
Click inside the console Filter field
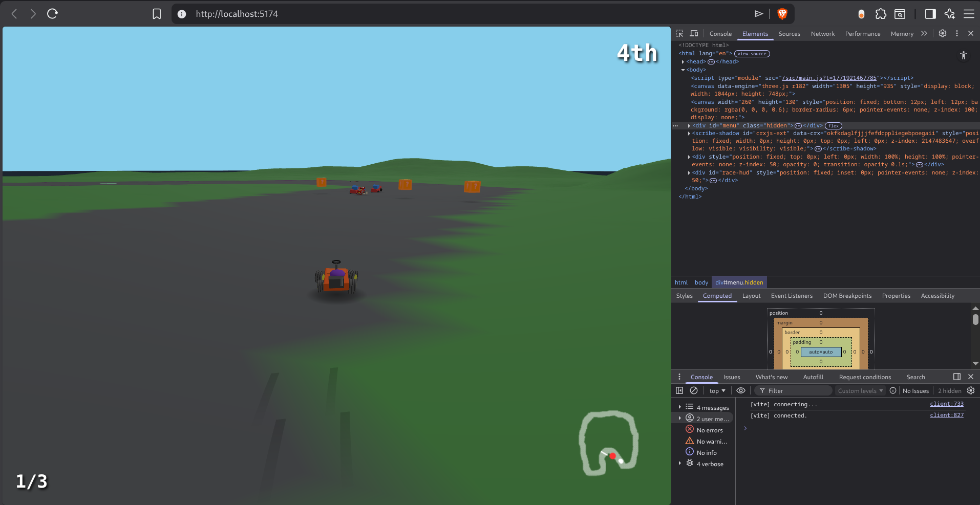pyautogui.click(x=794, y=390)
